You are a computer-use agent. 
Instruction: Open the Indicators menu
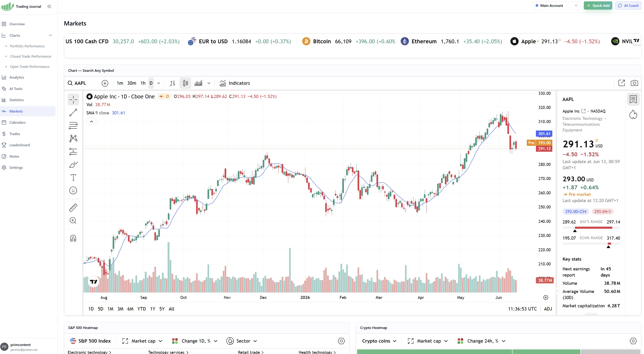click(x=234, y=83)
